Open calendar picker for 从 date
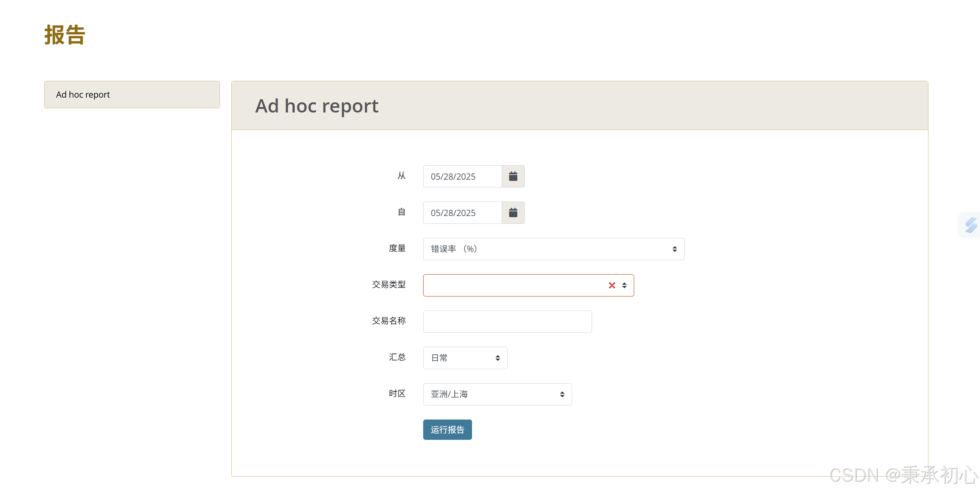Viewport: 980px width, 491px height. coord(513,177)
